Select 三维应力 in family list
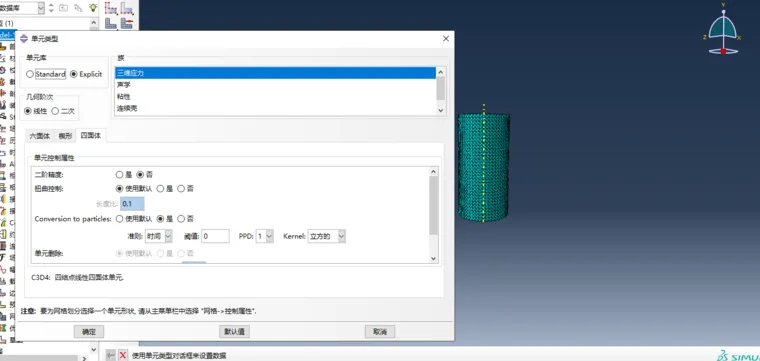760x361 pixels. (275, 73)
